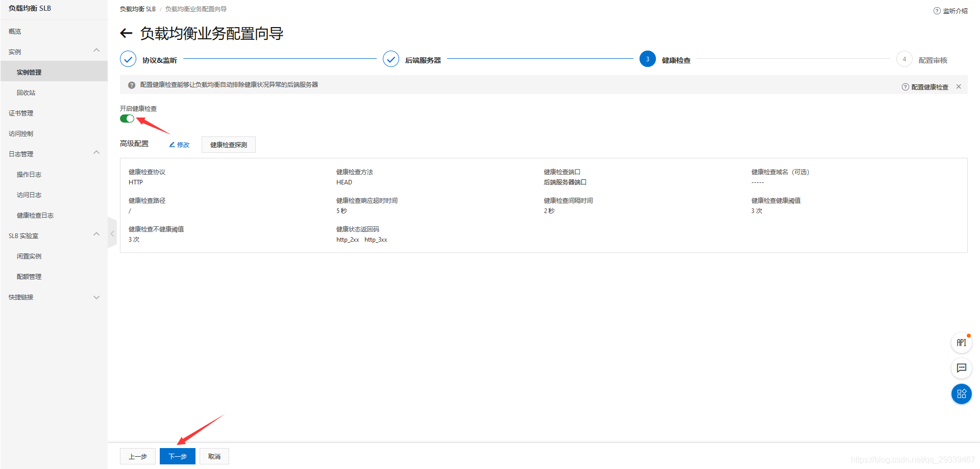This screenshot has height=469, width=980.
Task: Click the 健康检查探测 button
Action: pyautogui.click(x=229, y=145)
